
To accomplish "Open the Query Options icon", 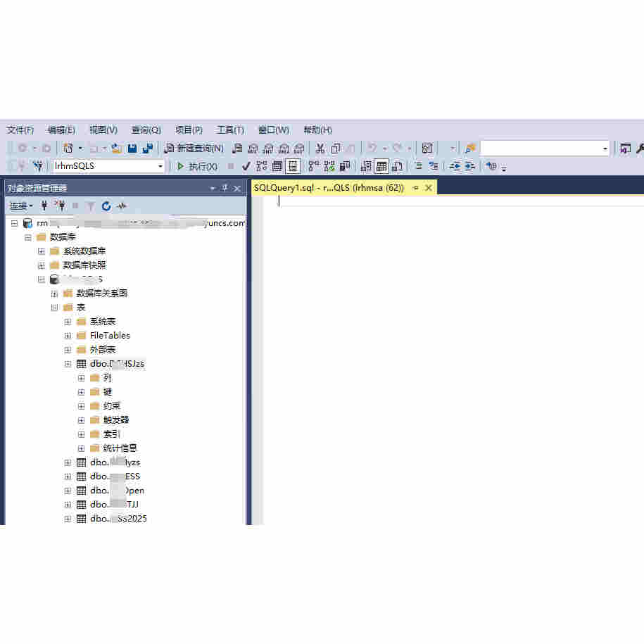I will (x=277, y=166).
